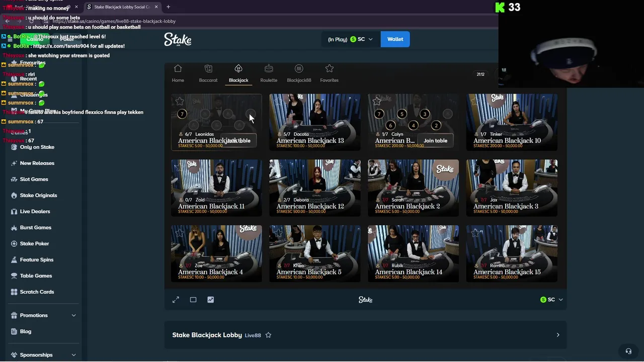Open New Releases in the sidebar
Screen dimensions: 644x362
37,163
